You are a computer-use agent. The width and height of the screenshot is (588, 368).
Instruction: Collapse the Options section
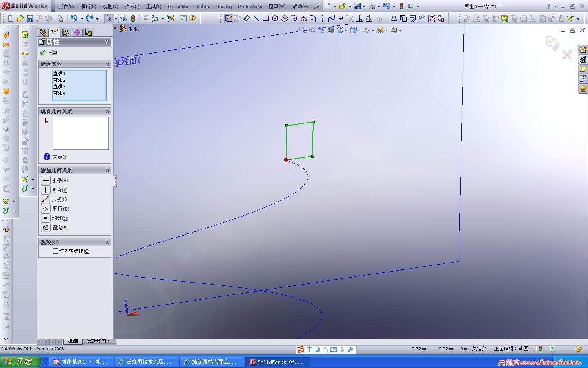click(107, 242)
